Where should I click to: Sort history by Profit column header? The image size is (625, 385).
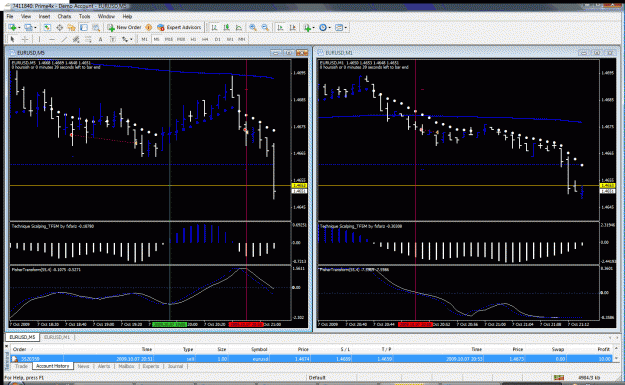click(603, 349)
